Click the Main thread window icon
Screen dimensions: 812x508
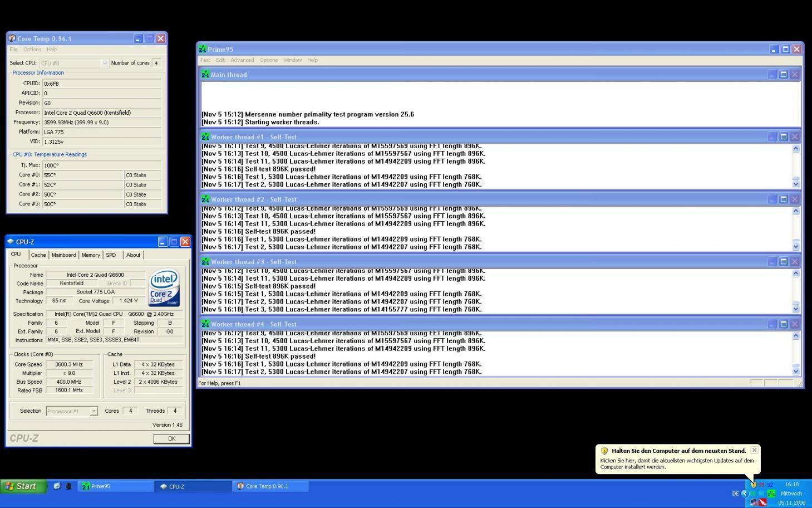coord(205,74)
